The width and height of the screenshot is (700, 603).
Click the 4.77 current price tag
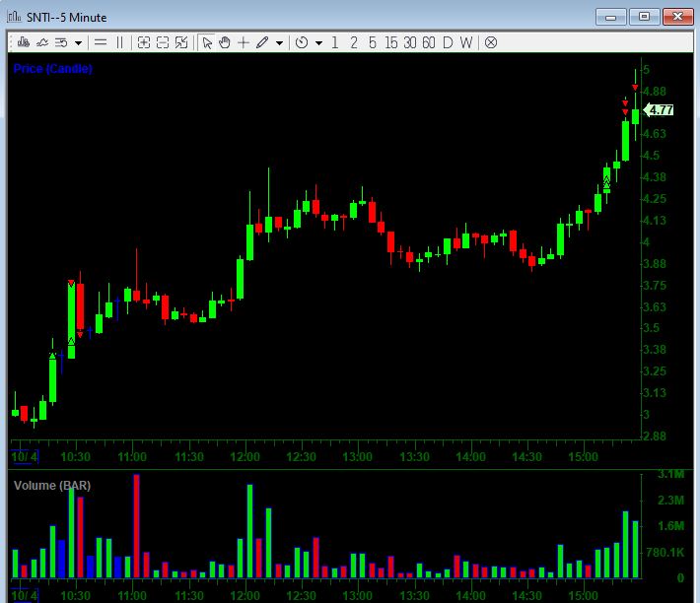[x=659, y=109]
